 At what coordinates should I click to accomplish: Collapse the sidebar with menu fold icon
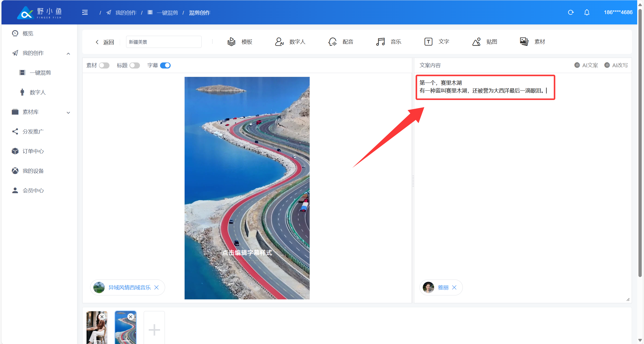coord(85,12)
